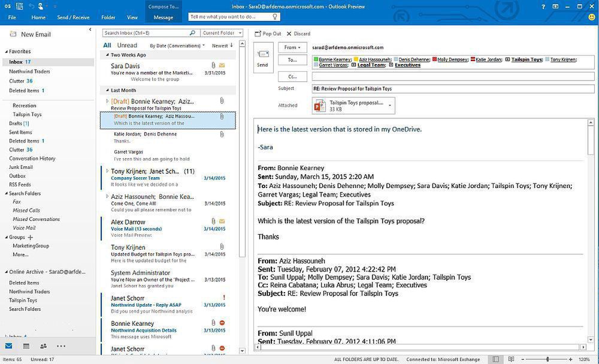Screen dimensions: 599x364
Task: Open the Drafts folder
Action: (19, 123)
